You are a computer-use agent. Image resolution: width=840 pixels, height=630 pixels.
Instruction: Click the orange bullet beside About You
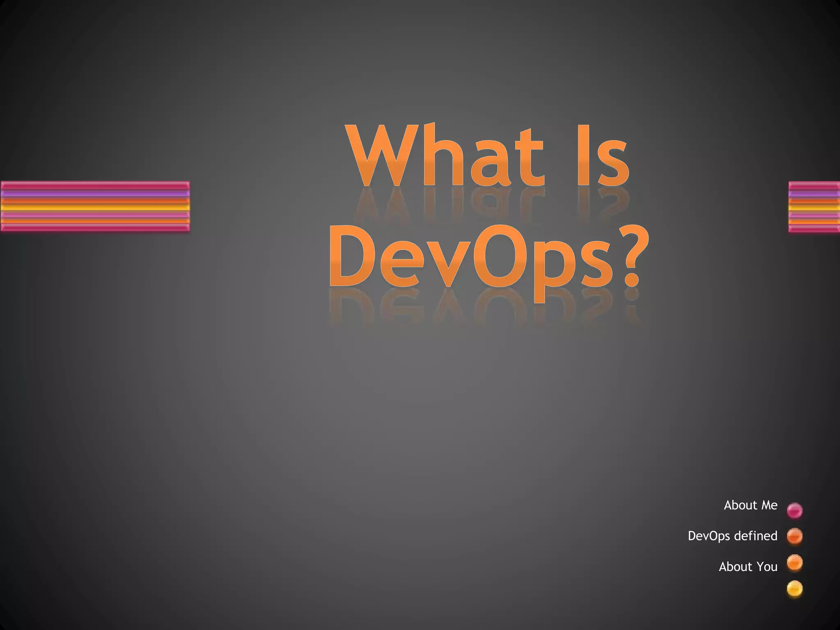pyautogui.click(x=794, y=563)
